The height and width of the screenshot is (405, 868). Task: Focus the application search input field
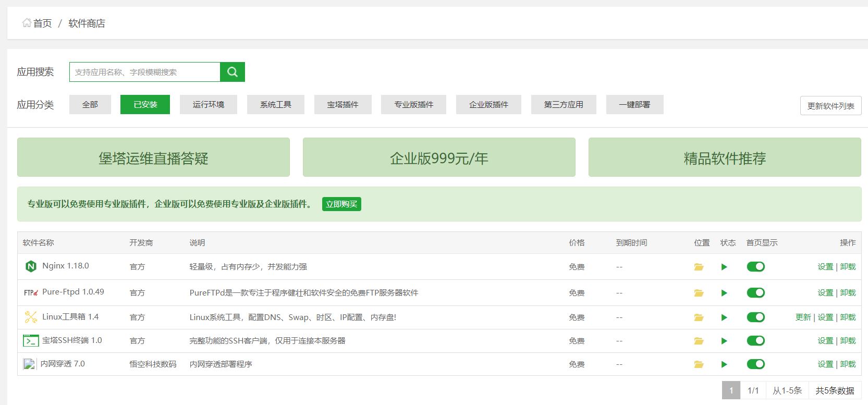pyautogui.click(x=145, y=72)
